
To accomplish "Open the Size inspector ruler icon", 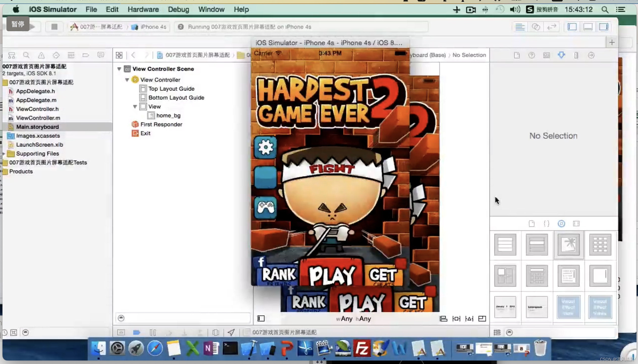I will point(576,55).
